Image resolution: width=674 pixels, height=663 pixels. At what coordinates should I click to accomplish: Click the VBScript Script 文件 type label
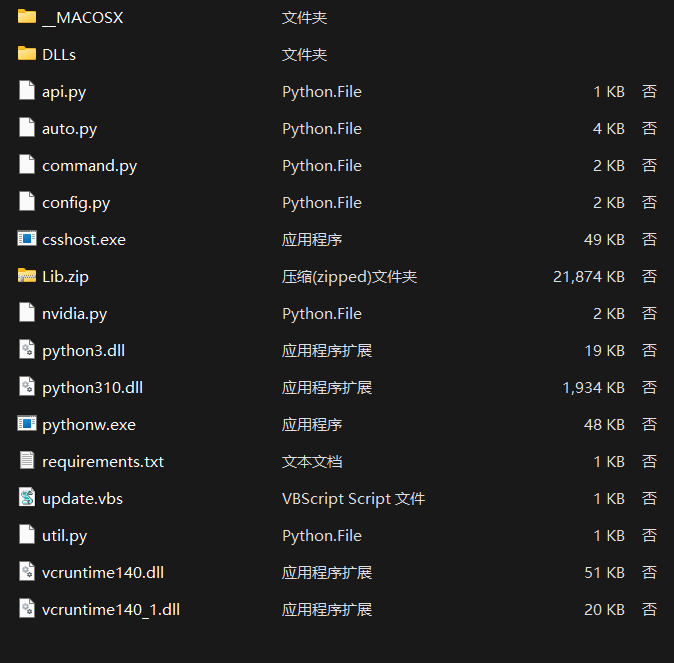[353, 499]
